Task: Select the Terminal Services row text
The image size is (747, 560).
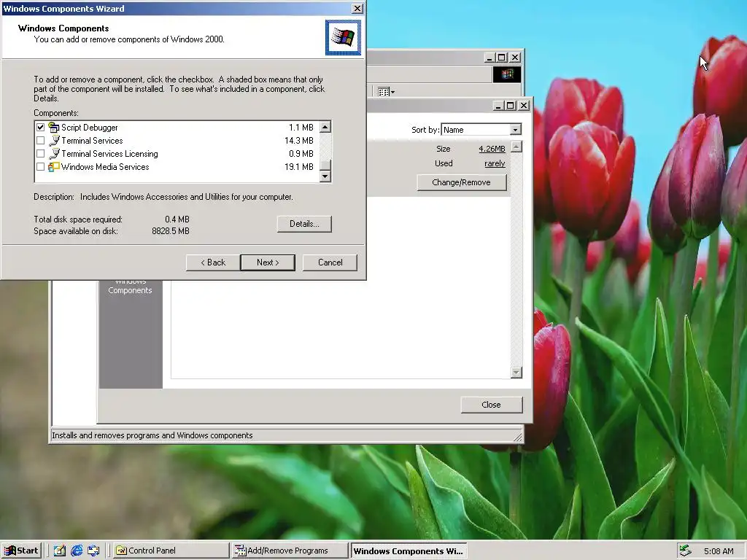Action: click(x=92, y=141)
